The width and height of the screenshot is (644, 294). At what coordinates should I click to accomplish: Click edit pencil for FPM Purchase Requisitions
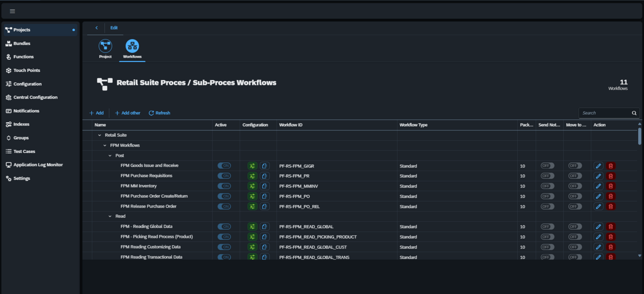[x=598, y=176]
